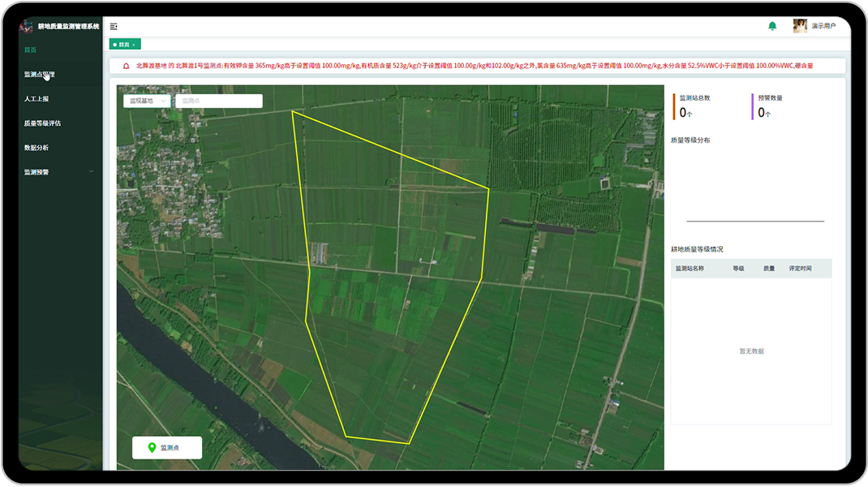868x487 pixels.
Task: Close the 首页 tab with its x icon
Action: pyautogui.click(x=134, y=45)
